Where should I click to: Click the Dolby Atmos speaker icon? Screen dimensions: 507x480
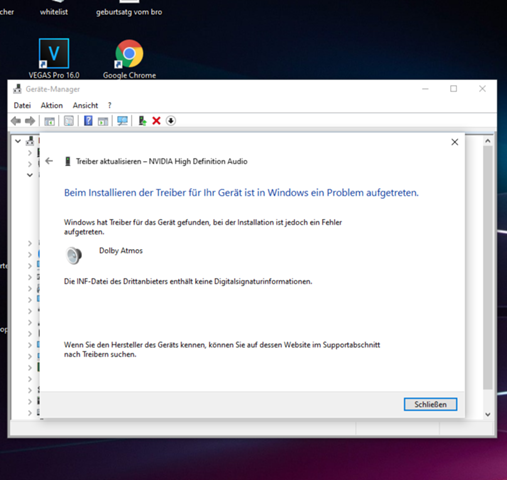(74, 256)
